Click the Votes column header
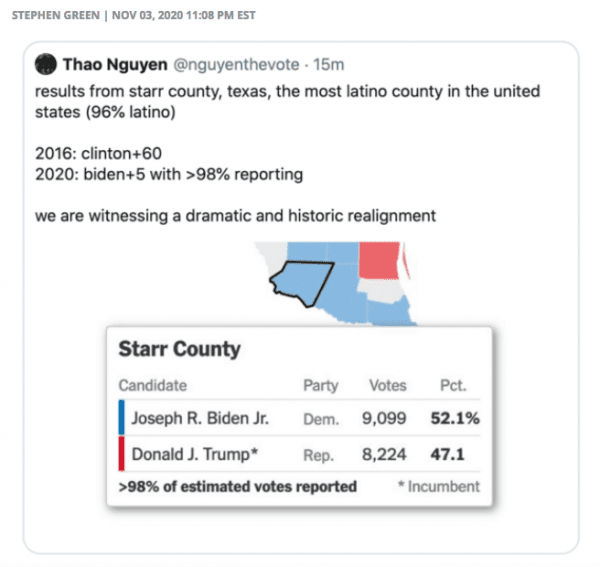 pyautogui.click(x=387, y=385)
